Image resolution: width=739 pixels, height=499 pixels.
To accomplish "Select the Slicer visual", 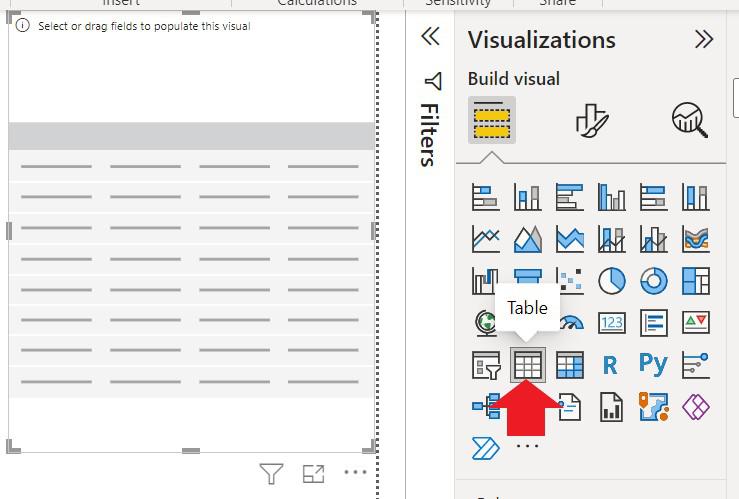I will 485,365.
